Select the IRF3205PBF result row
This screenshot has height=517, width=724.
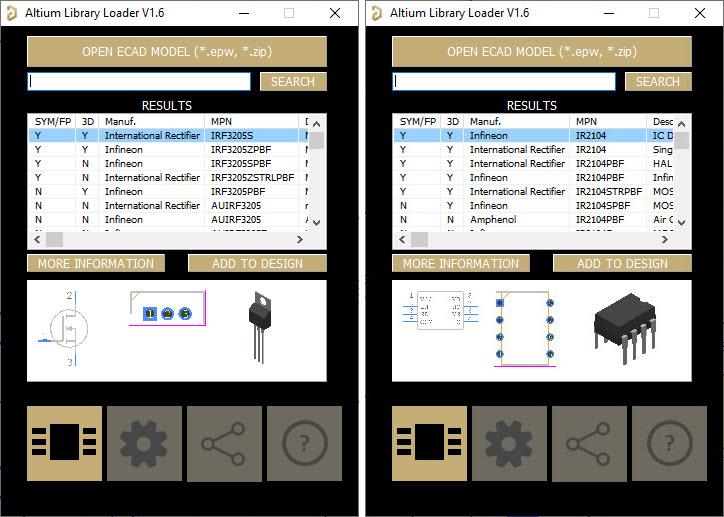(168, 191)
